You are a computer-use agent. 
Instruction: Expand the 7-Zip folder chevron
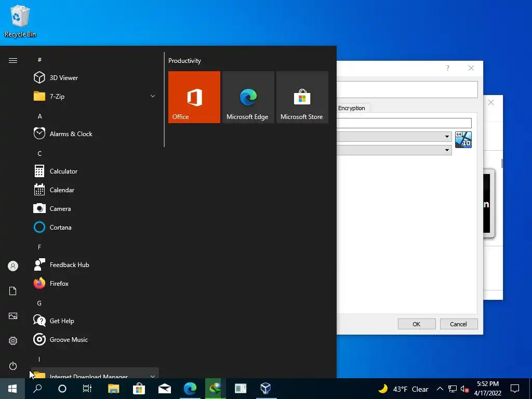153,96
